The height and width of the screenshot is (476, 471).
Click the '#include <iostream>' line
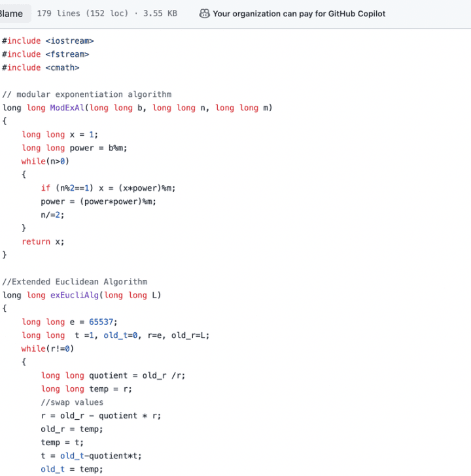[48, 41]
